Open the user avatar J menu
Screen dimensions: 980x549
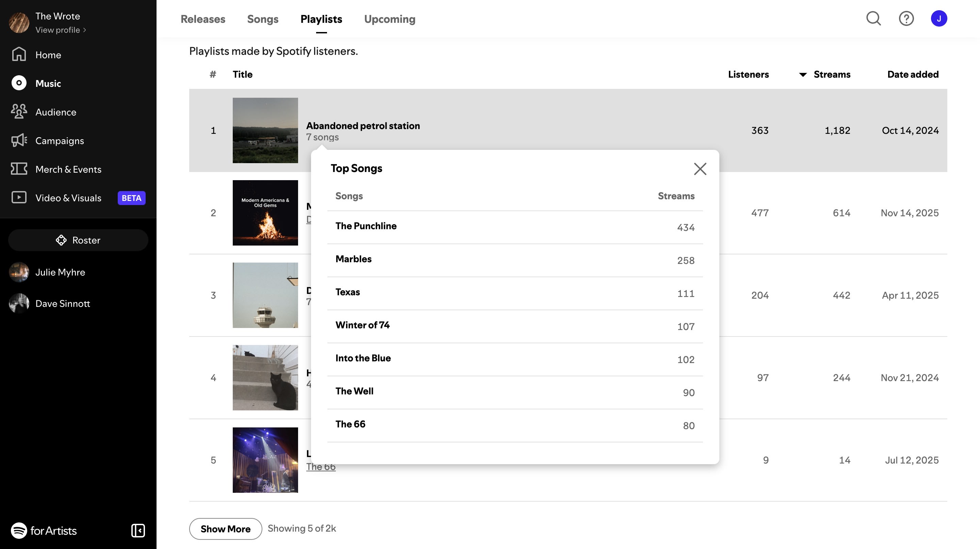[x=939, y=18]
